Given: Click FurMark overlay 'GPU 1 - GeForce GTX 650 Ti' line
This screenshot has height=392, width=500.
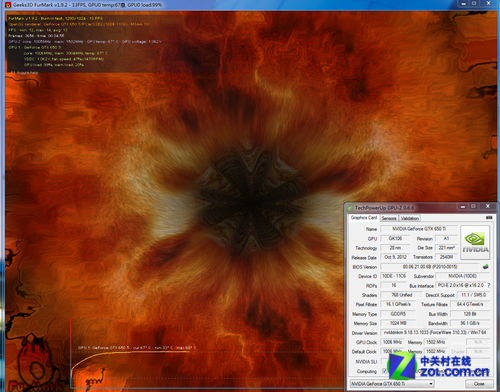Looking at the screenshot, I should [35, 47].
